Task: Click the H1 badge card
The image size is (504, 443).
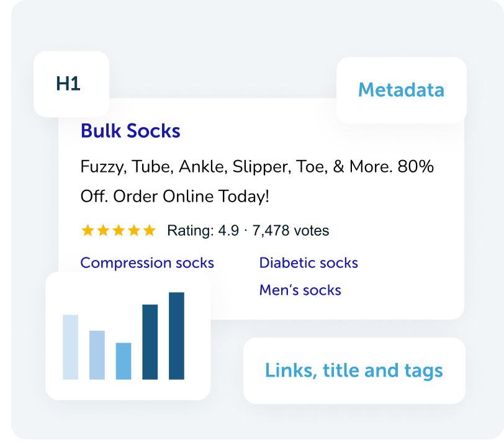Action: (x=71, y=84)
